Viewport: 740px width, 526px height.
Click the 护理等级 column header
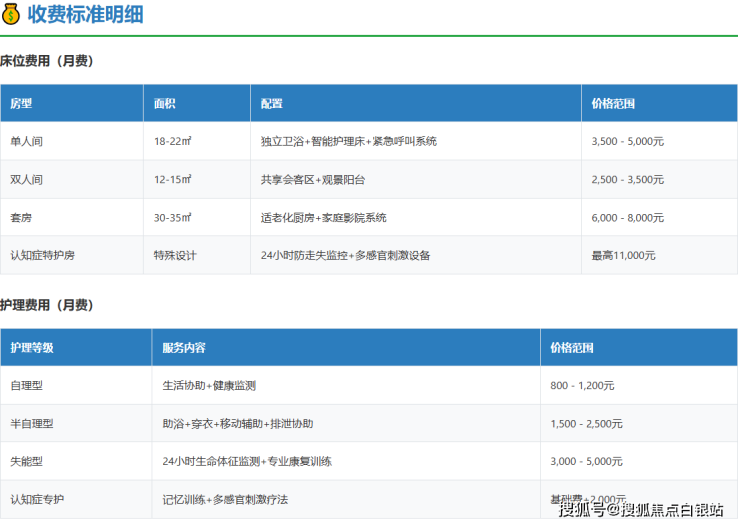click(x=32, y=348)
